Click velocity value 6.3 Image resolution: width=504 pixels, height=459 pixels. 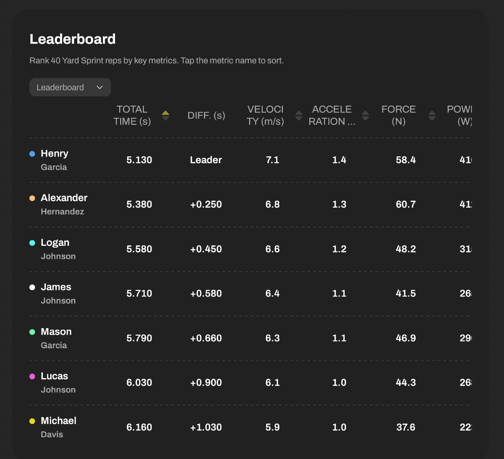pos(272,338)
